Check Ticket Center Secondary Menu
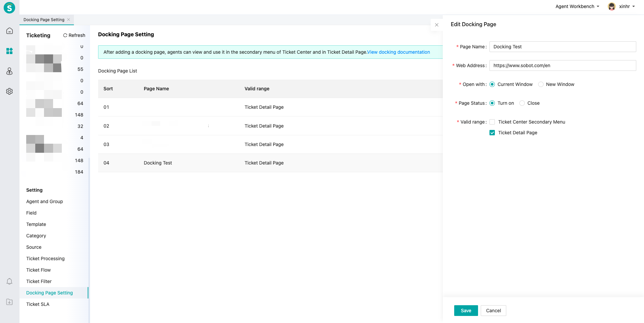The width and height of the screenshot is (644, 323). (492, 122)
